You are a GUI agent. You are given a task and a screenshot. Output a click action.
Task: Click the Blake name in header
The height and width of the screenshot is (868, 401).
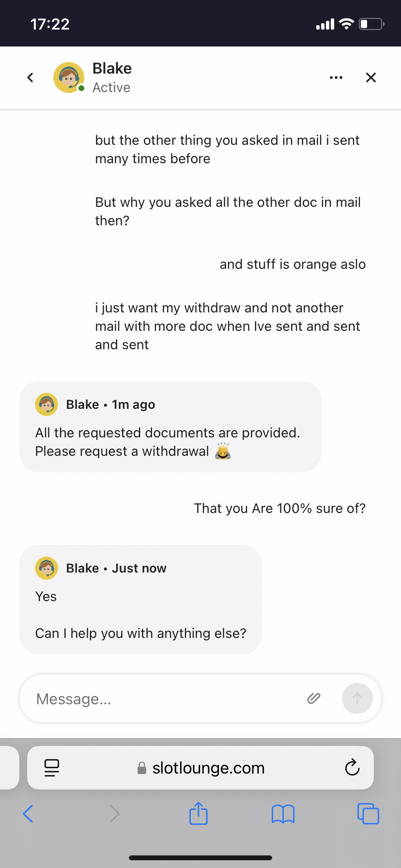pyautogui.click(x=112, y=69)
